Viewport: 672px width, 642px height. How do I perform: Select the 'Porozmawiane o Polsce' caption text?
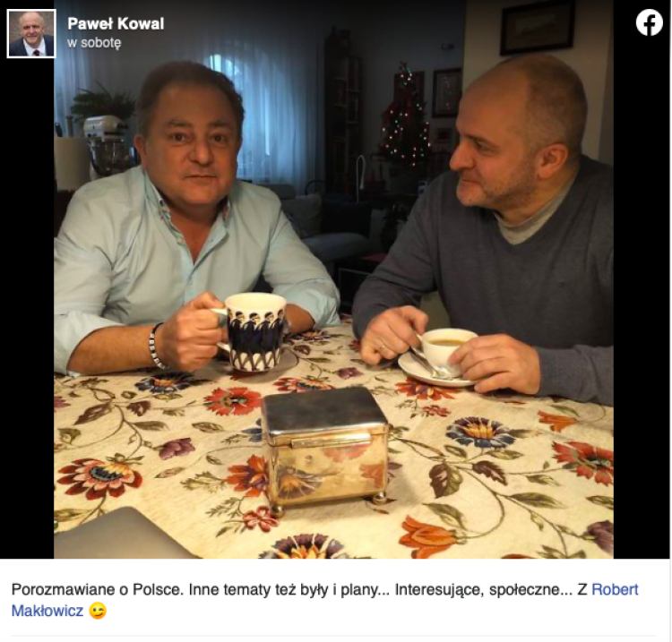pos(97,589)
